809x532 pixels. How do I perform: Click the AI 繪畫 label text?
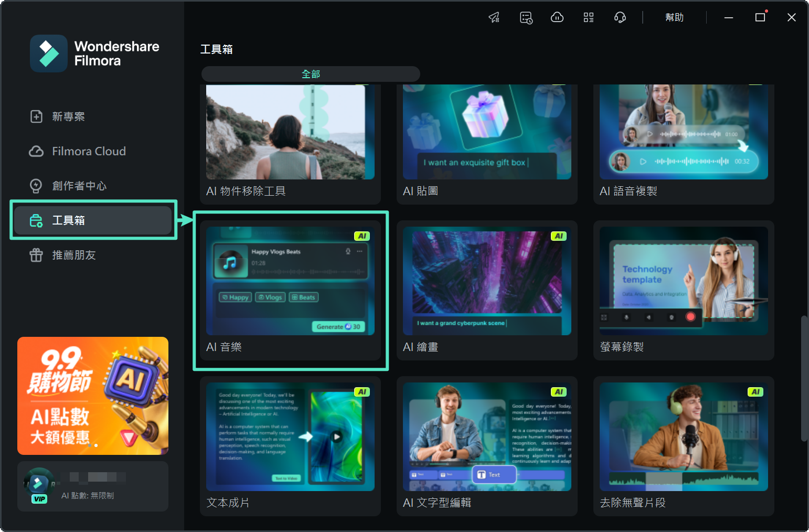421,347
